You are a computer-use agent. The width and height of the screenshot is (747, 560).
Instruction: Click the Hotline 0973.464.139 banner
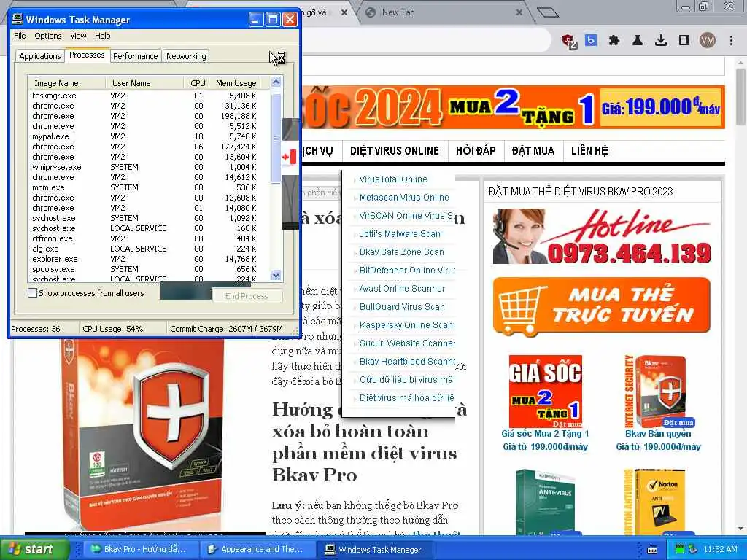pos(602,236)
